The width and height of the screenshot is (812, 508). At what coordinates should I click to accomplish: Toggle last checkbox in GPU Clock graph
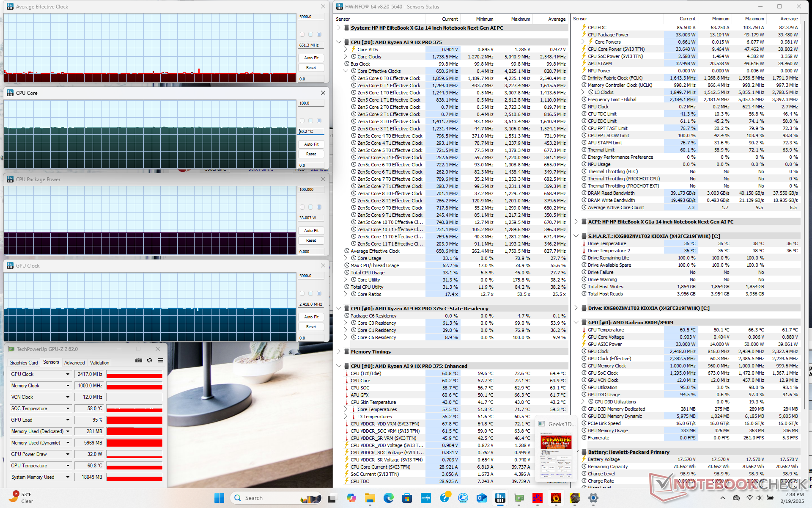coord(319,293)
